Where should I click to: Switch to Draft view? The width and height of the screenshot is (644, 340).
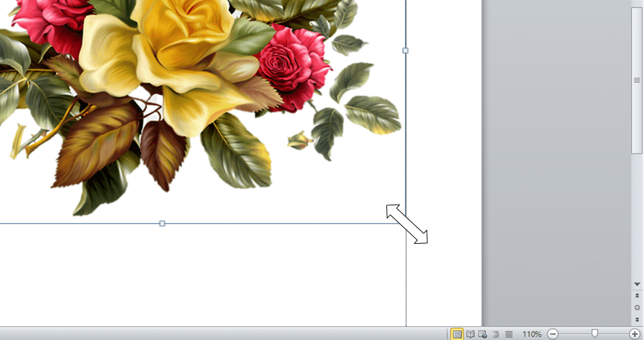coord(509,334)
